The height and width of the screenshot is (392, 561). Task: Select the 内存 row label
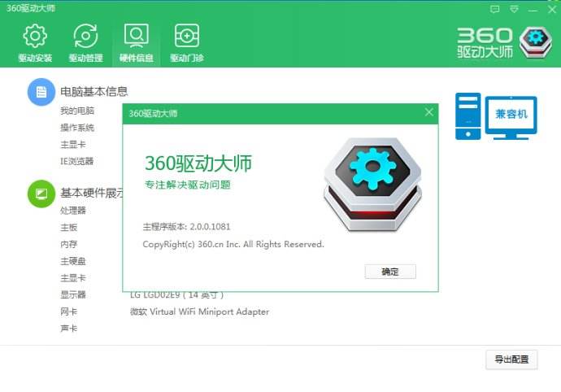pos(68,244)
